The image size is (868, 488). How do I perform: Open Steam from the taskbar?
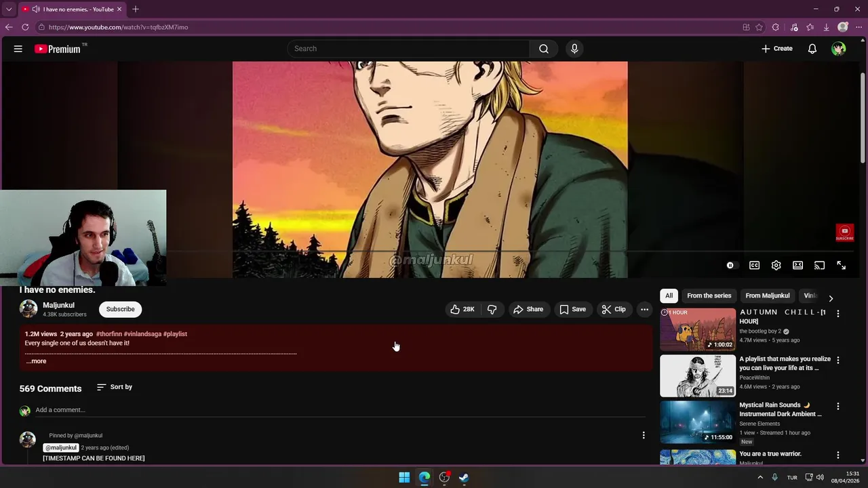point(464,477)
